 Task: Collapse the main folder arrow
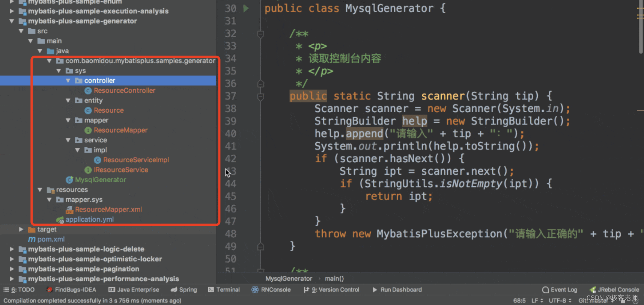[30, 41]
